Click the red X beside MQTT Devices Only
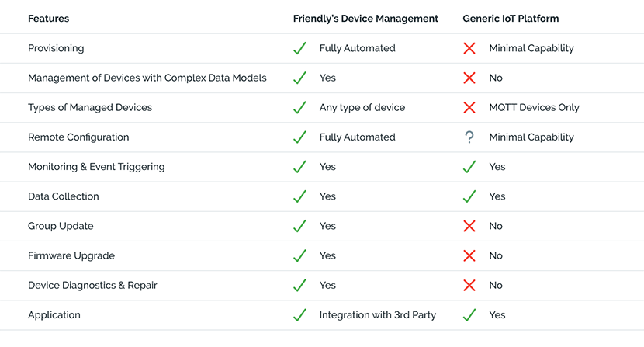Screen dimensions: 644x347 pyautogui.click(x=469, y=107)
